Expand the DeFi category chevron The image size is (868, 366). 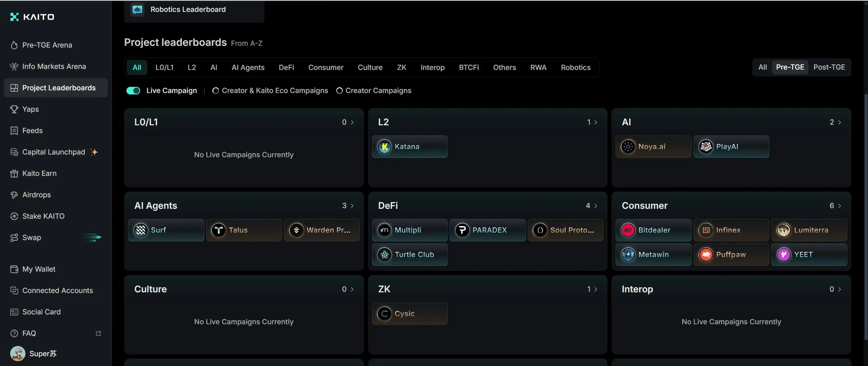click(x=596, y=206)
